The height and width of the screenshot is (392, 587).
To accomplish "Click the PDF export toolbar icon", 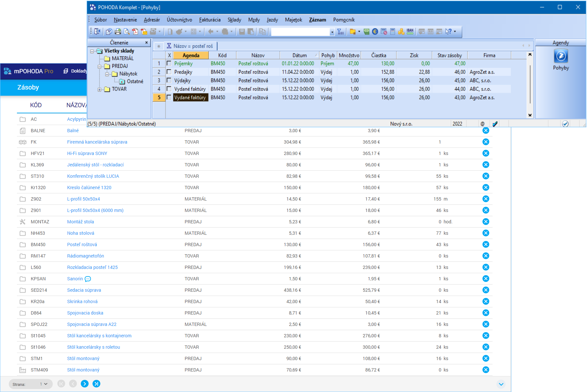I will pos(135,32).
